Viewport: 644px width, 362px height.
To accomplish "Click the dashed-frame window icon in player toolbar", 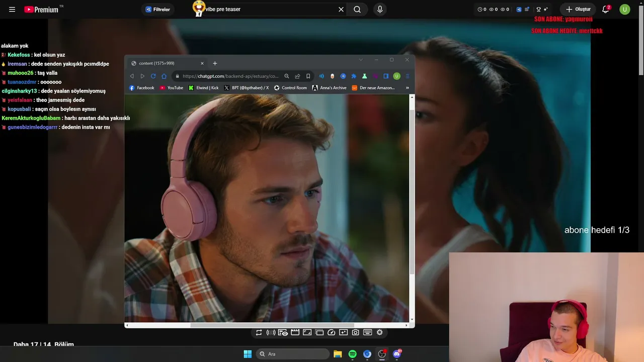I will point(319,332).
